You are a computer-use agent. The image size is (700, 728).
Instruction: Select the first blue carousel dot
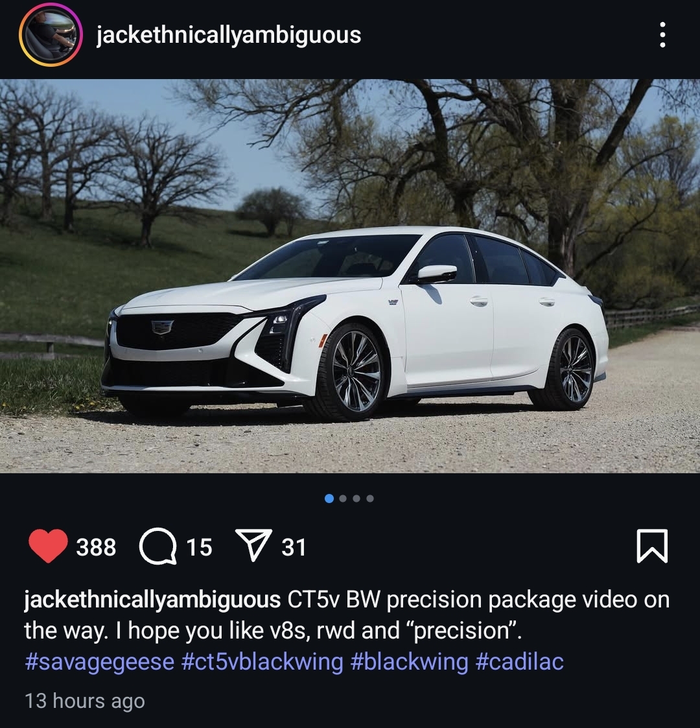[329, 499]
